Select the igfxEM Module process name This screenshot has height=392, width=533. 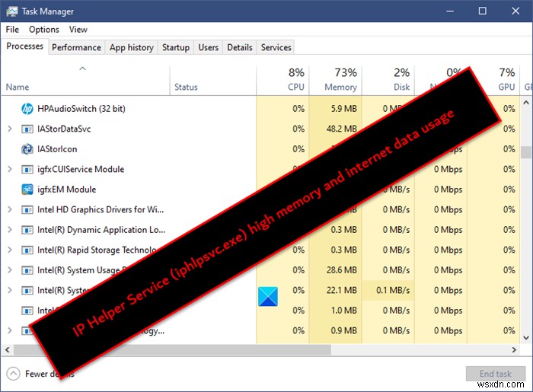click(67, 190)
